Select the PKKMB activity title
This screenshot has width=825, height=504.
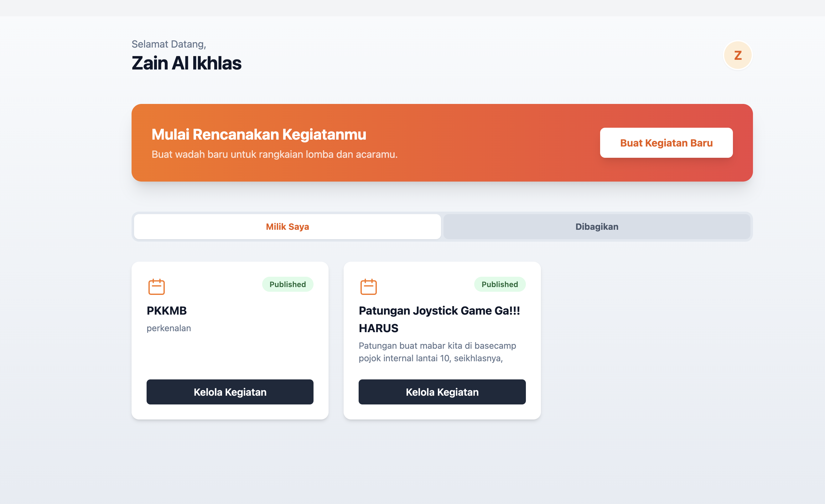[167, 311]
